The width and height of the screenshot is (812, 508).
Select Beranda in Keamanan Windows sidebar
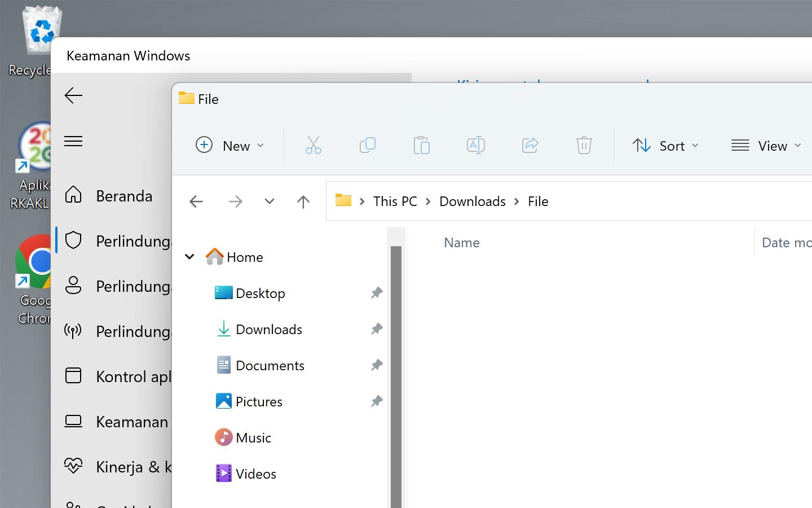124,196
